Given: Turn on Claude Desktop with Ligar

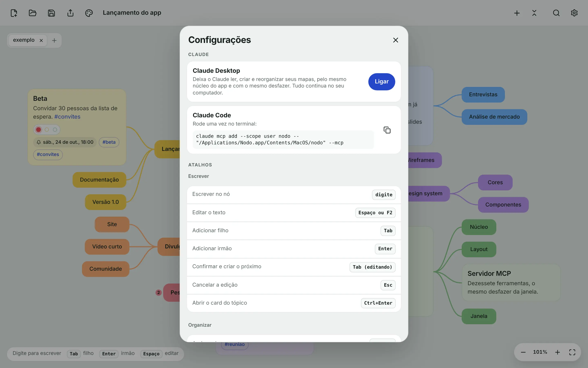Looking at the screenshot, I should [x=381, y=82].
